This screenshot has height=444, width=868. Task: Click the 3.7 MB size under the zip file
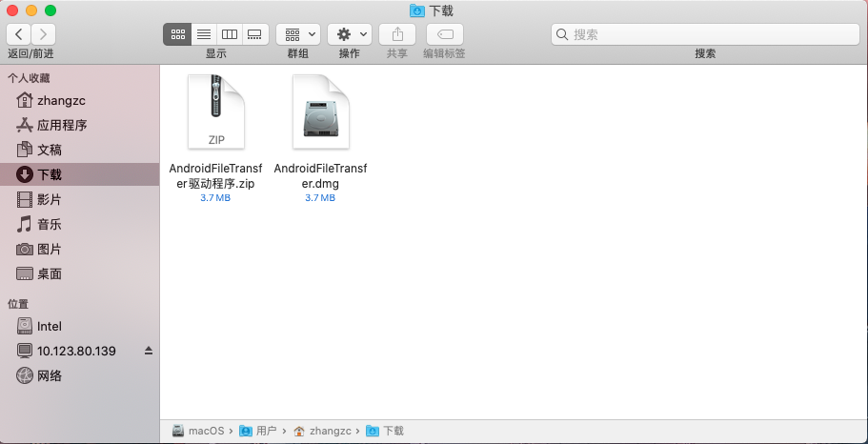click(x=216, y=197)
